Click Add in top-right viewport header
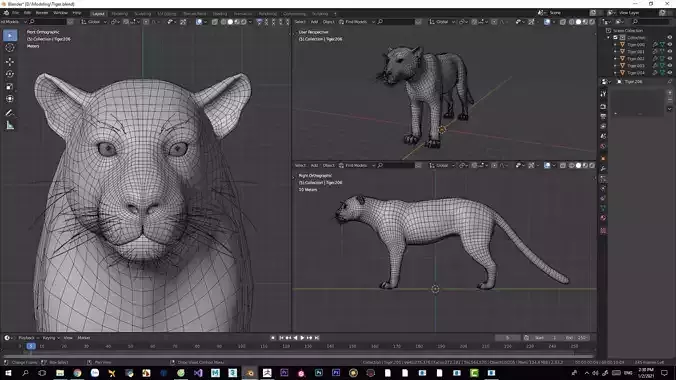 coord(314,22)
